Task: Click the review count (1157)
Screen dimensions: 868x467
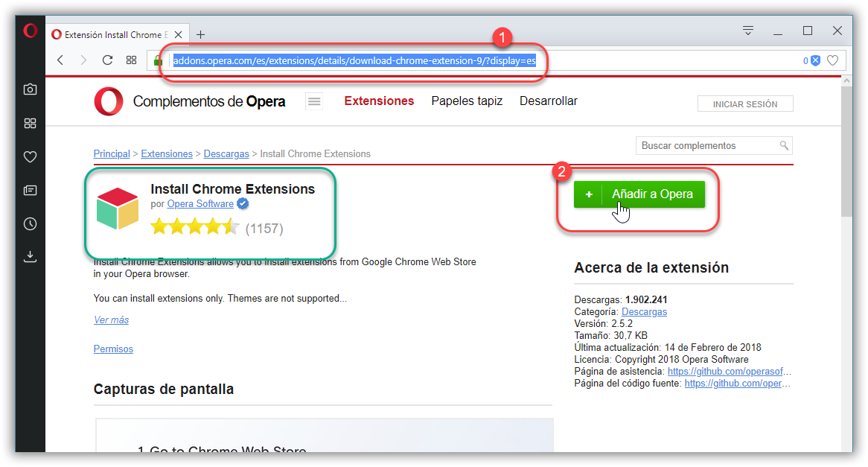Action: [264, 228]
